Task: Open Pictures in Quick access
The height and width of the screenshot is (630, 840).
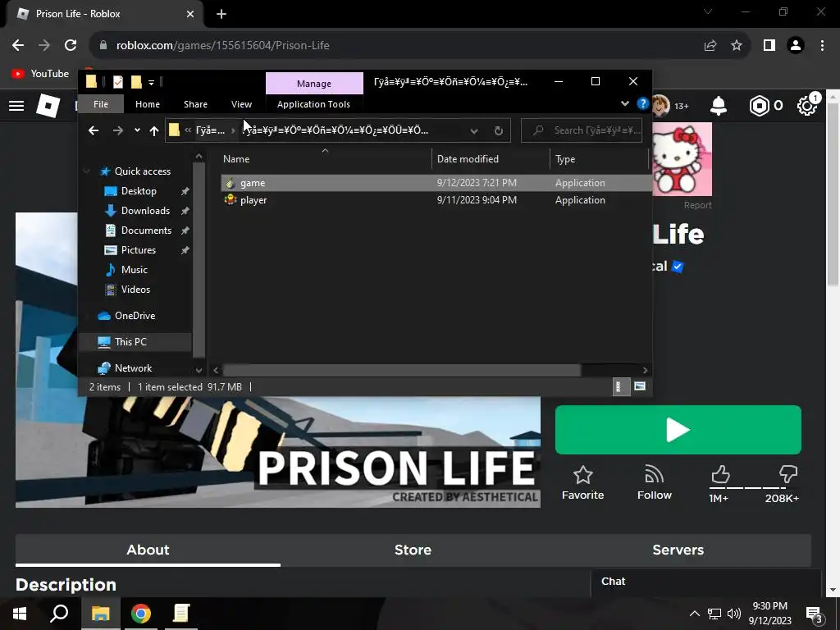Action: [138, 250]
